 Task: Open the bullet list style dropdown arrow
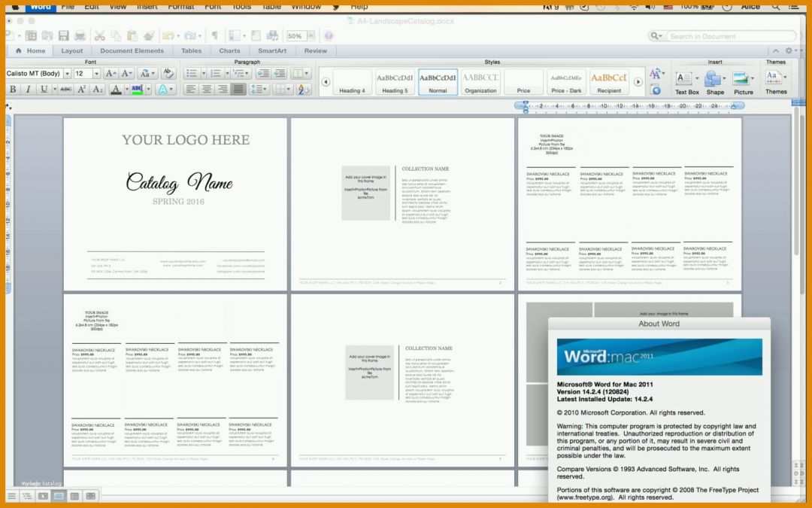tap(204, 73)
